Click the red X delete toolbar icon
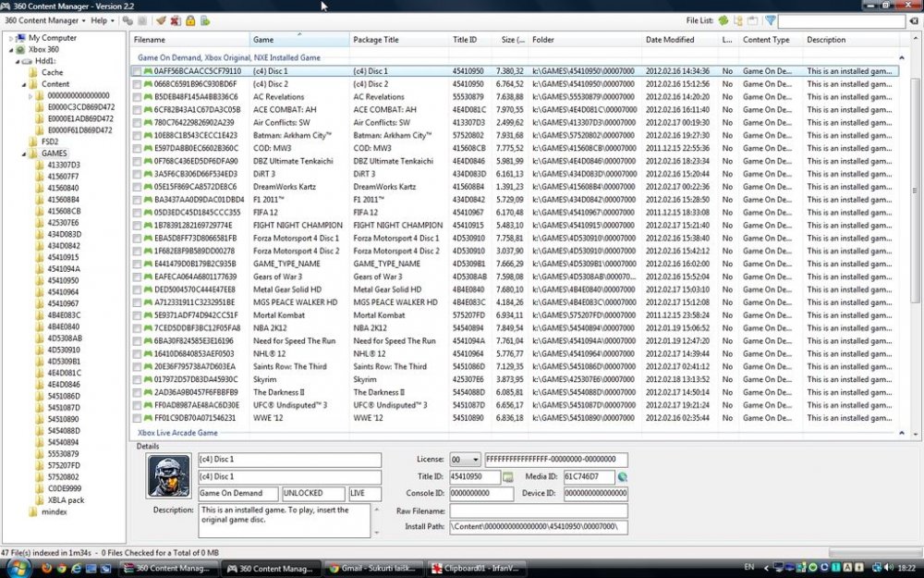Screen dimensions: 924x578 pos(176,20)
